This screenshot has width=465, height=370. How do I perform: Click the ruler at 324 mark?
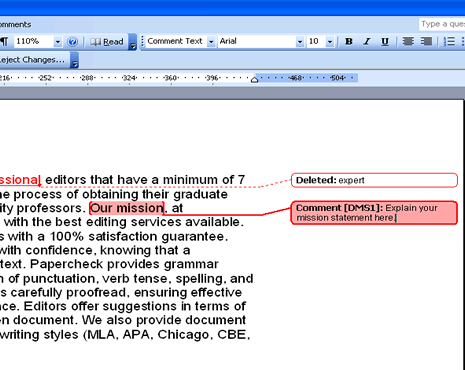pos(129,78)
